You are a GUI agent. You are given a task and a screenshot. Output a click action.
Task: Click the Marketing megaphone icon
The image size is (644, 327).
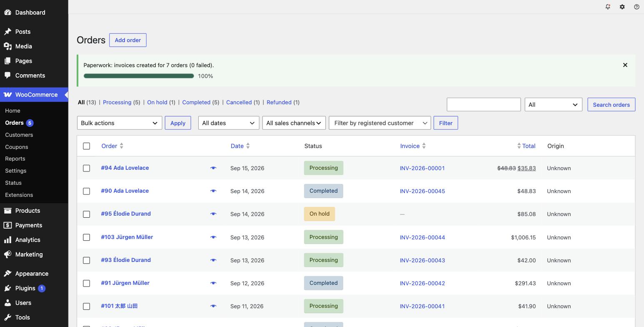click(x=7, y=254)
